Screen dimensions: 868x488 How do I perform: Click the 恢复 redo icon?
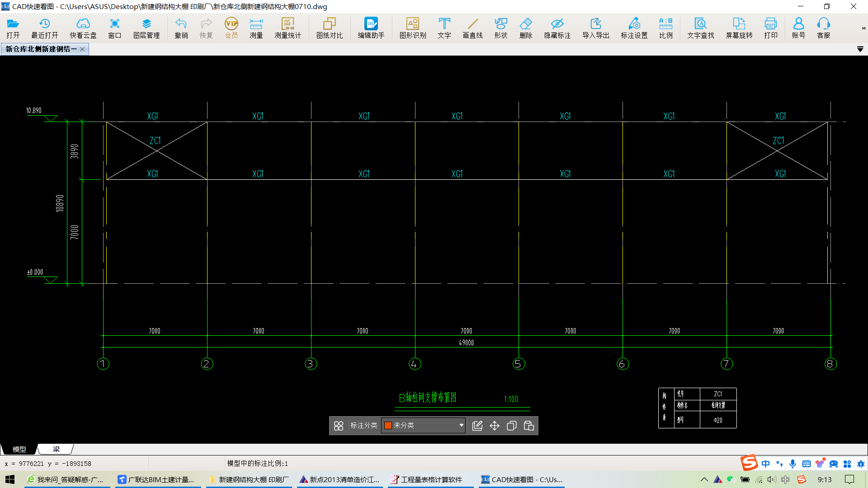[x=206, y=28]
